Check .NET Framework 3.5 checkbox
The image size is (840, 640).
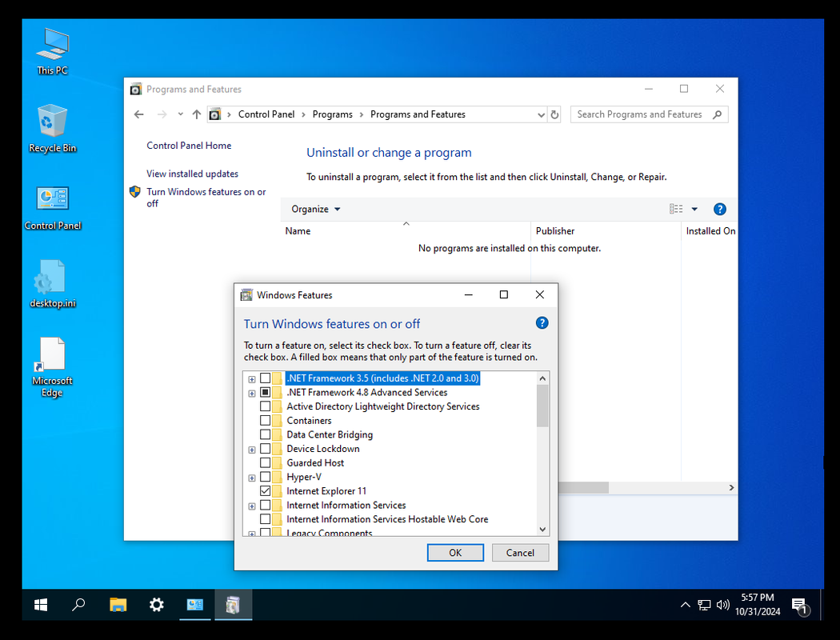click(265, 378)
